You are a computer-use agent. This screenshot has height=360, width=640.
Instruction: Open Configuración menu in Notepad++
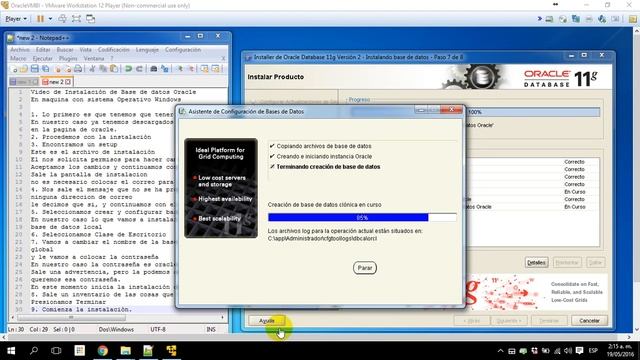(x=183, y=49)
